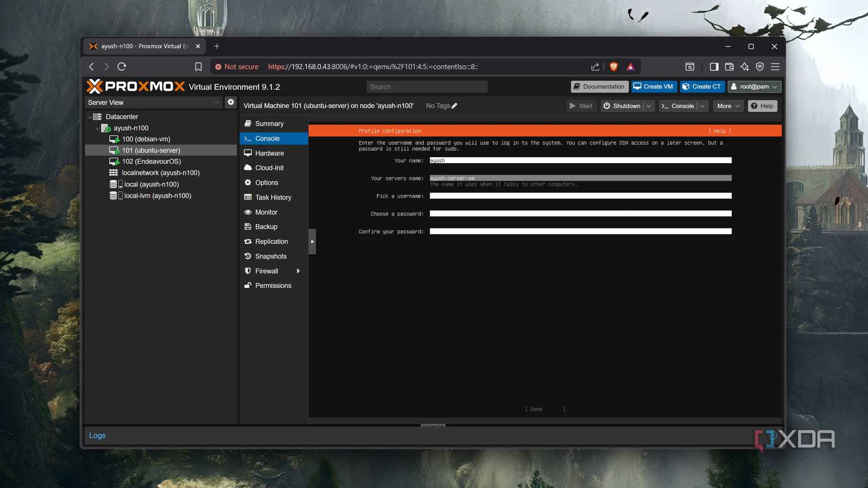Click the gear icon beside Server View
The width and height of the screenshot is (868, 488).
pyautogui.click(x=230, y=102)
